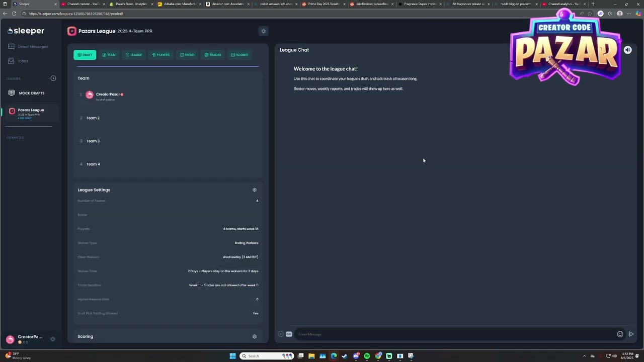Select Team 3 row

coord(168,141)
